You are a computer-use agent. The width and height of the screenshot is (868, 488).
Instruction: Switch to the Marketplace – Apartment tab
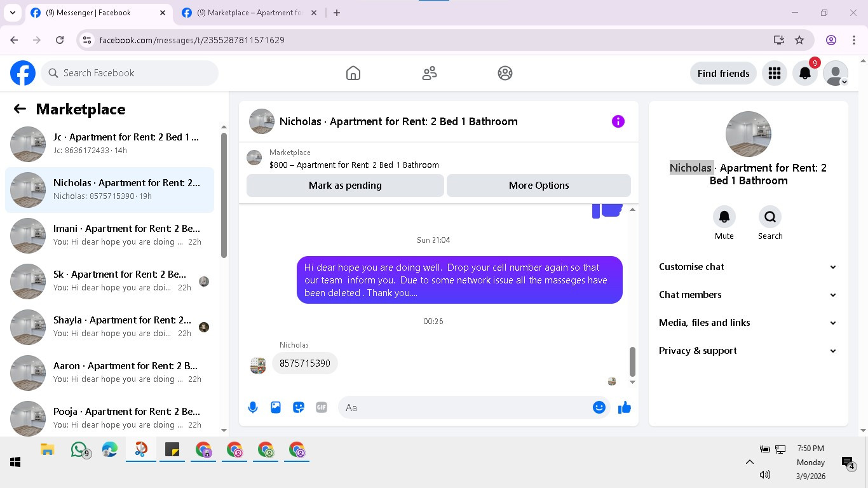coord(249,13)
